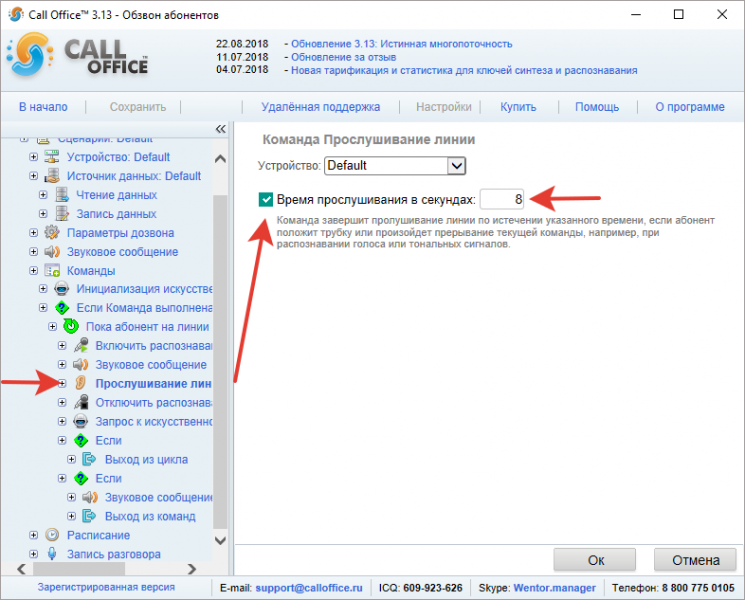
Task: Click the seconds input field showing 8
Action: [502, 199]
